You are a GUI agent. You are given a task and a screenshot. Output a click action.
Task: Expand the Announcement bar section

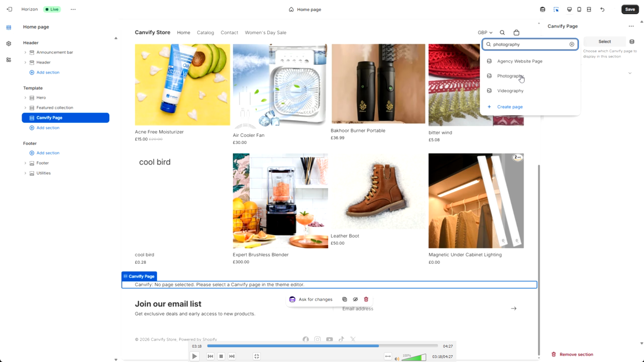[25, 52]
